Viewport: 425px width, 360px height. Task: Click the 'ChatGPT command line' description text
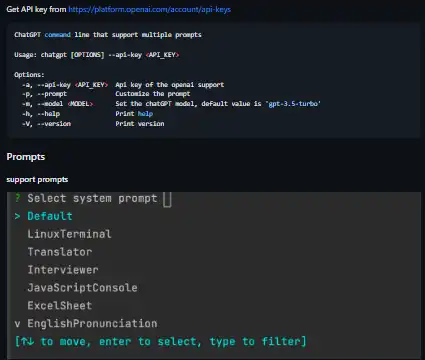point(108,35)
